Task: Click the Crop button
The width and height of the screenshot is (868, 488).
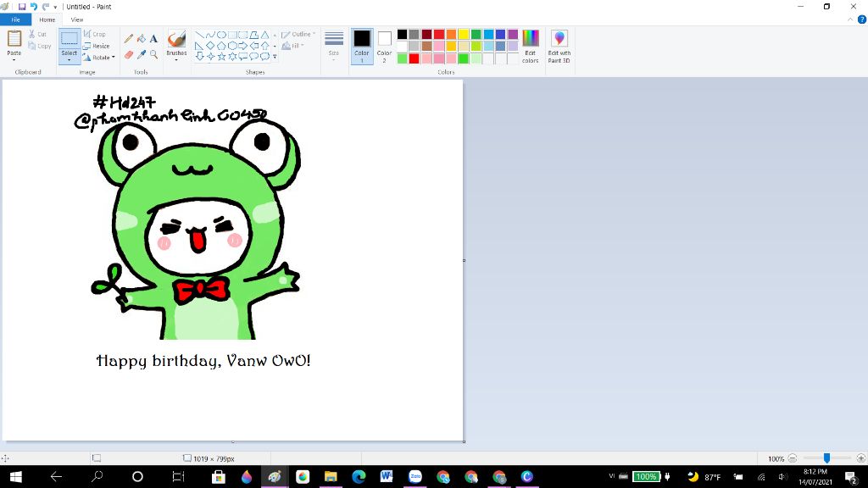Action: click(95, 34)
